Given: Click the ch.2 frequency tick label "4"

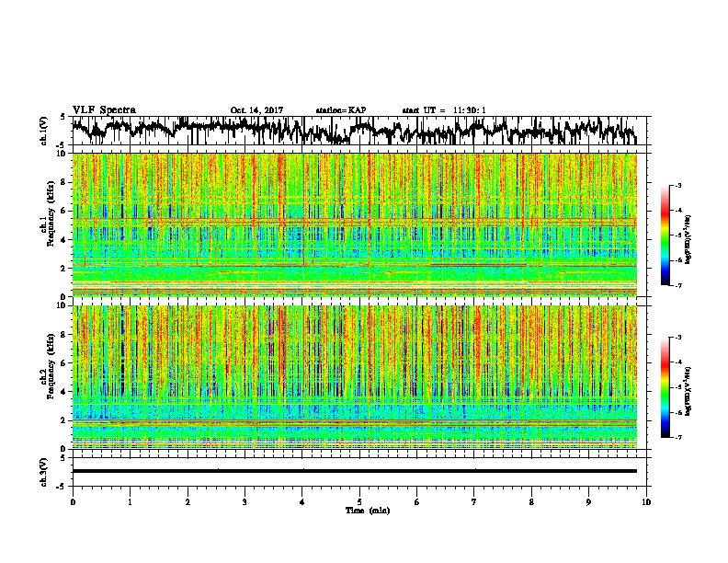Looking at the screenshot, I should [65, 392].
